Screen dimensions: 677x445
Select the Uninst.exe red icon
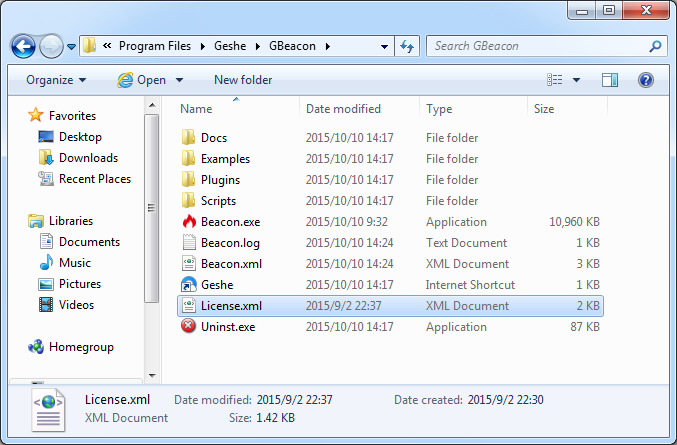(x=188, y=326)
